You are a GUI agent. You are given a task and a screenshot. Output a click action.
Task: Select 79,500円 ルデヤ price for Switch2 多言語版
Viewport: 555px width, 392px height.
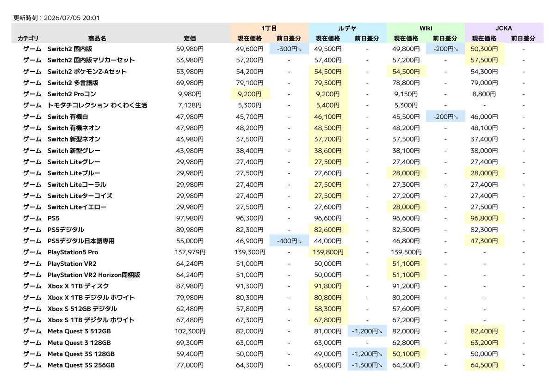(x=328, y=83)
